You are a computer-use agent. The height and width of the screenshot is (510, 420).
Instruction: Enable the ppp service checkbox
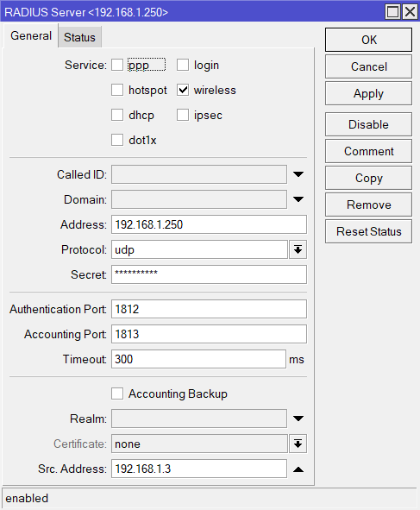coord(117,65)
